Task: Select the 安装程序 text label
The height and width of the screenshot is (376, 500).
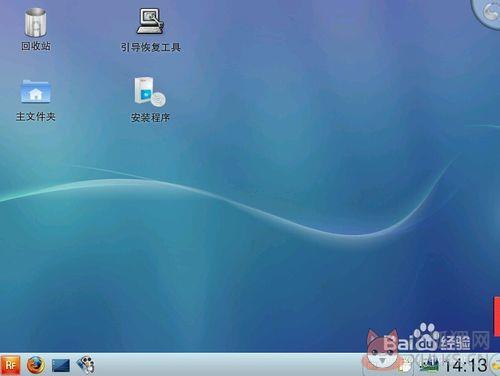Action: [150, 117]
